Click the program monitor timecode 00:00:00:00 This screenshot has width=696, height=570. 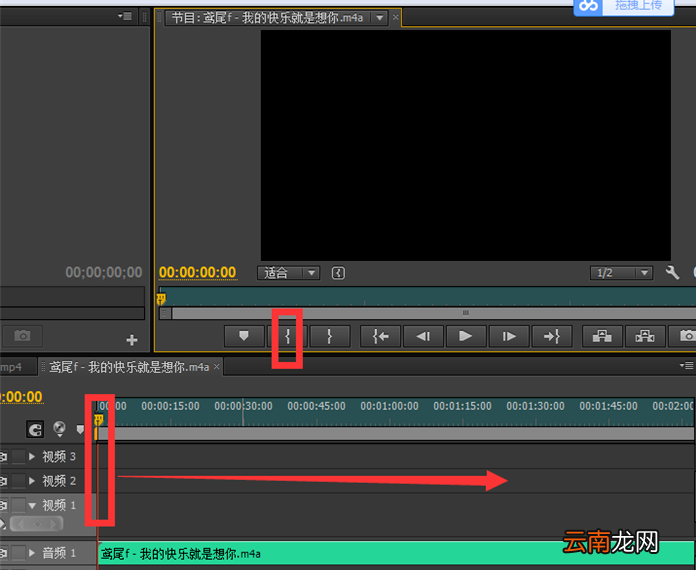click(198, 273)
